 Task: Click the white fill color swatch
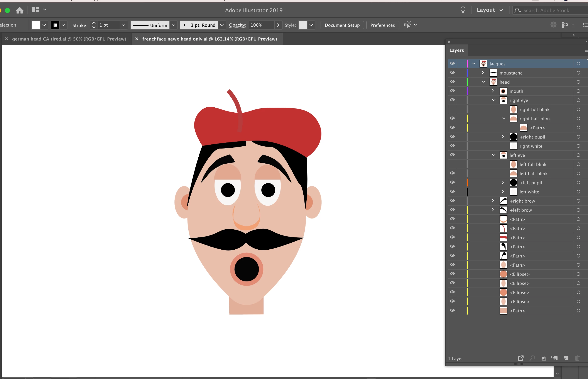36,25
